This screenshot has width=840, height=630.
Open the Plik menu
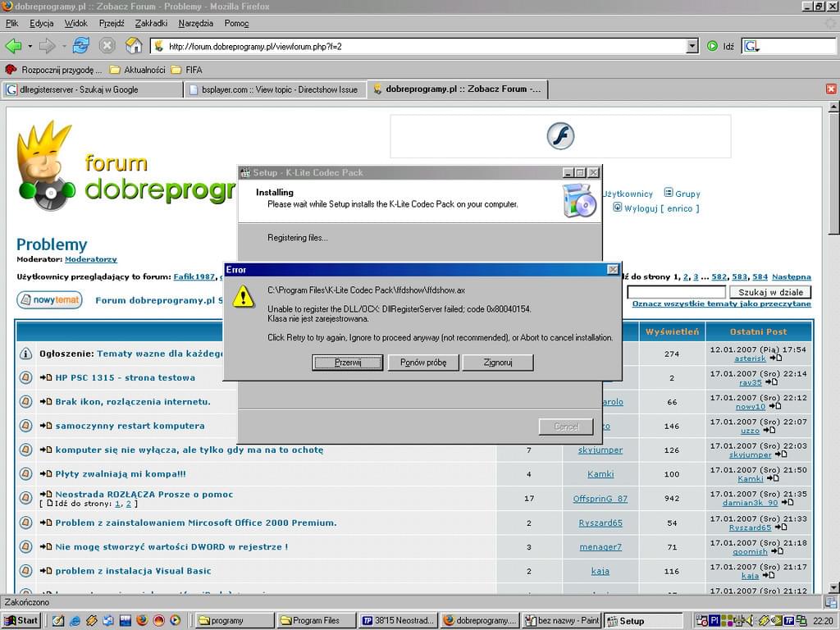[11, 23]
